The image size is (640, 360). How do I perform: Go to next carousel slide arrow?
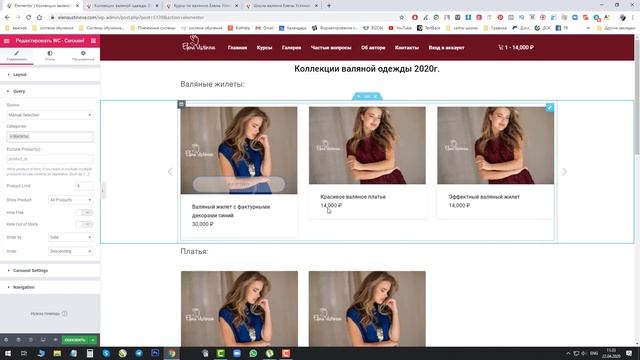pyautogui.click(x=564, y=172)
